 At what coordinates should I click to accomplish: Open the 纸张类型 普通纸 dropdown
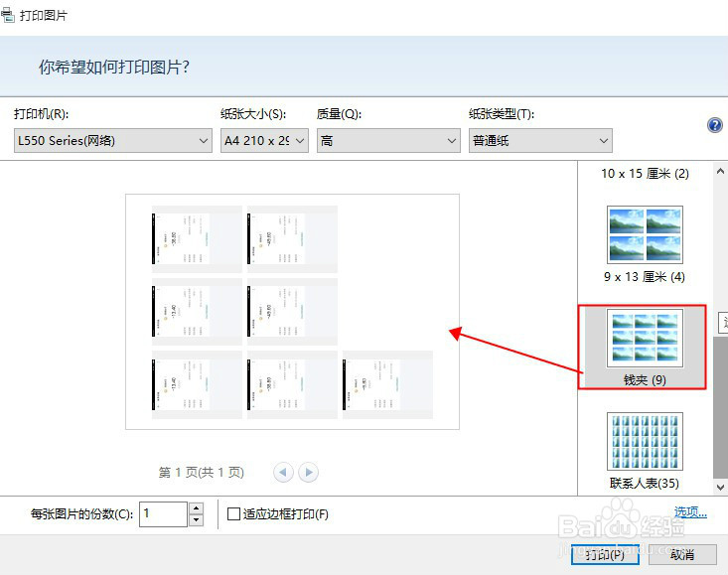tap(540, 141)
